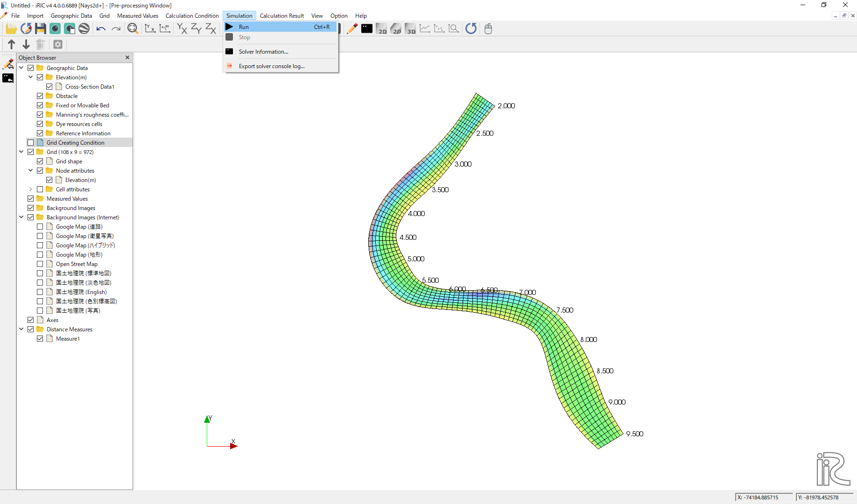Collapse the Background Images (Internet) node
The image size is (857, 504).
pos(21,217)
